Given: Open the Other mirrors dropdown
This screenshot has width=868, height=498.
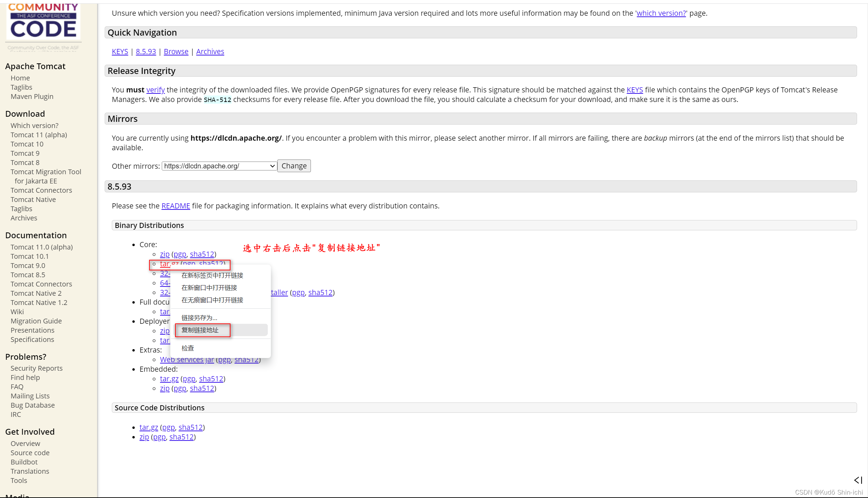Looking at the screenshot, I should coord(219,166).
